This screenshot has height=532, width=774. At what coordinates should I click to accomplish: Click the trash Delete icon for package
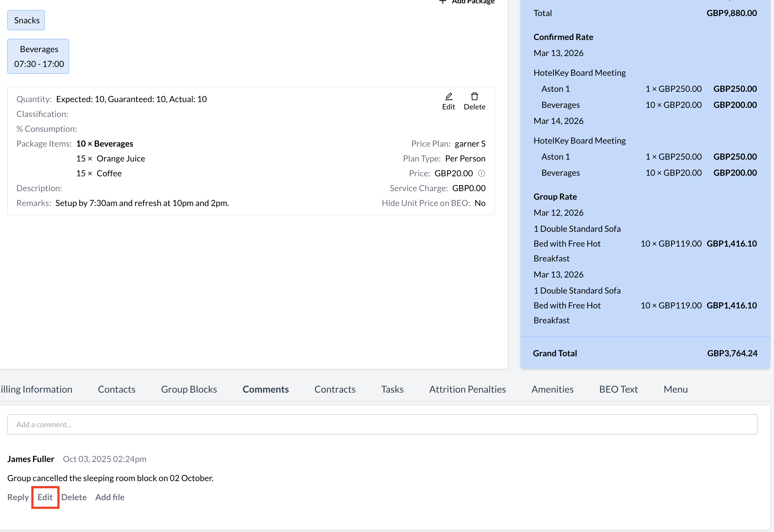point(474,97)
